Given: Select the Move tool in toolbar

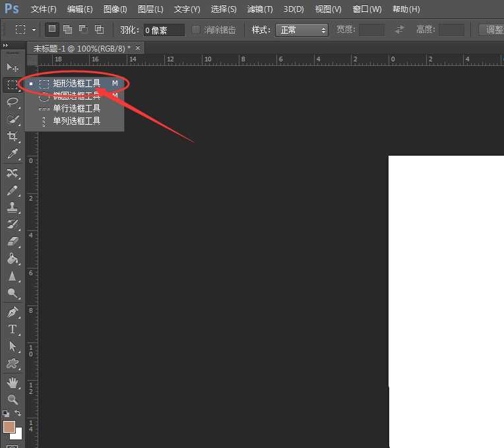Looking at the screenshot, I should pyautogui.click(x=13, y=67).
